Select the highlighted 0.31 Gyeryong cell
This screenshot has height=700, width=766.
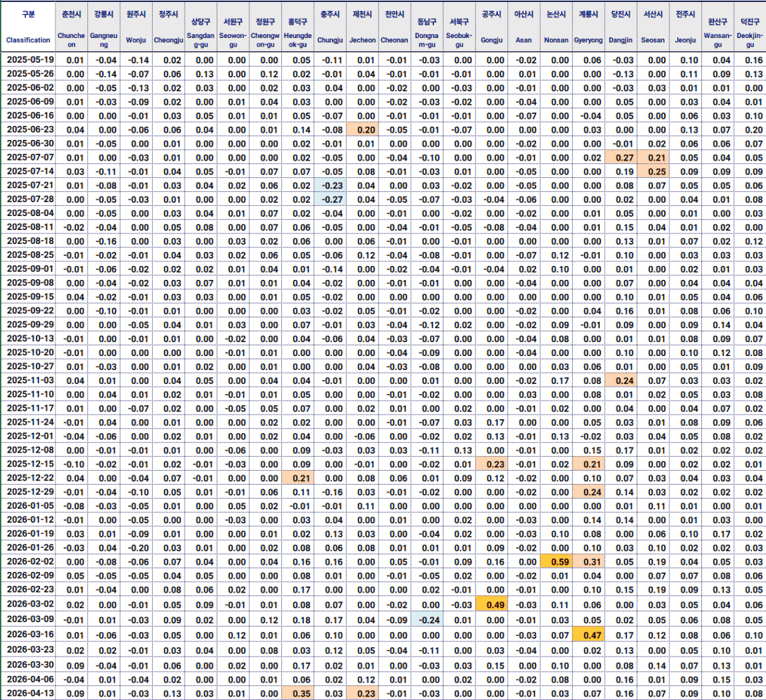tap(588, 562)
